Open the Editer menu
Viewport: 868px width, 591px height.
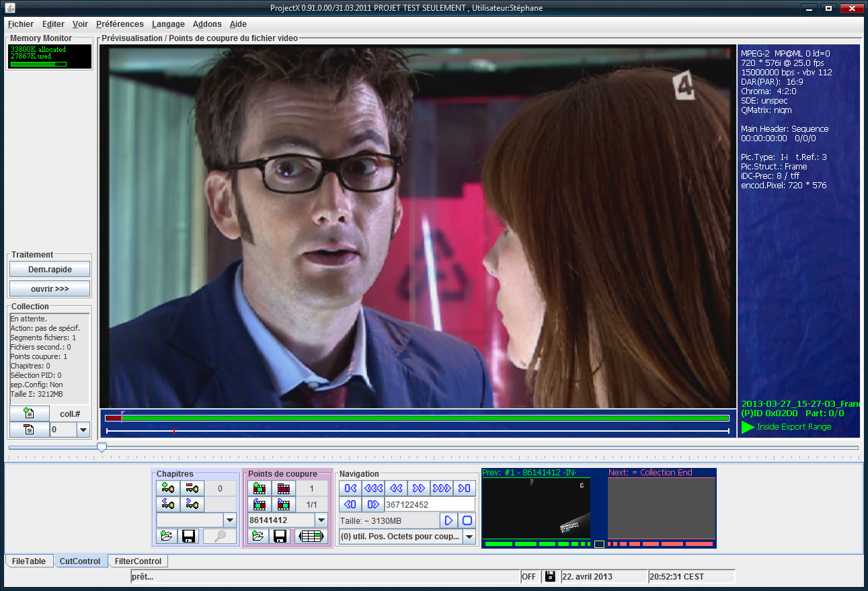pos(53,24)
